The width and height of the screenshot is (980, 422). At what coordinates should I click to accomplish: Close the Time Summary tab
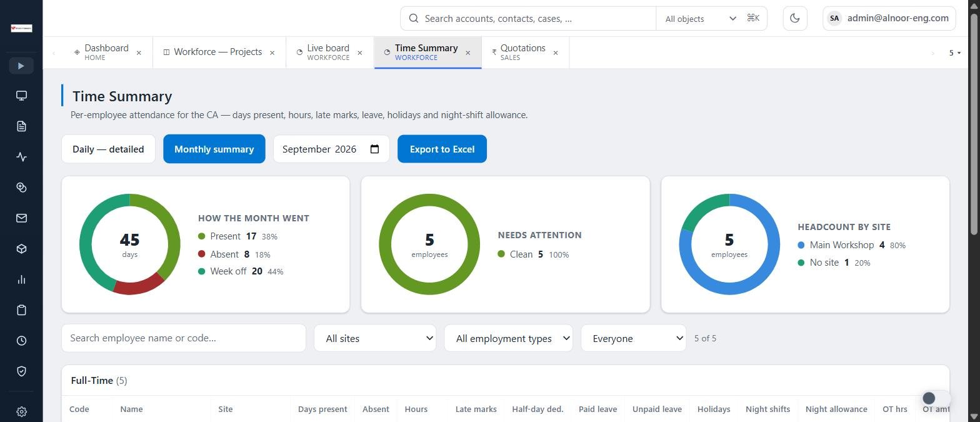pos(467,53)
